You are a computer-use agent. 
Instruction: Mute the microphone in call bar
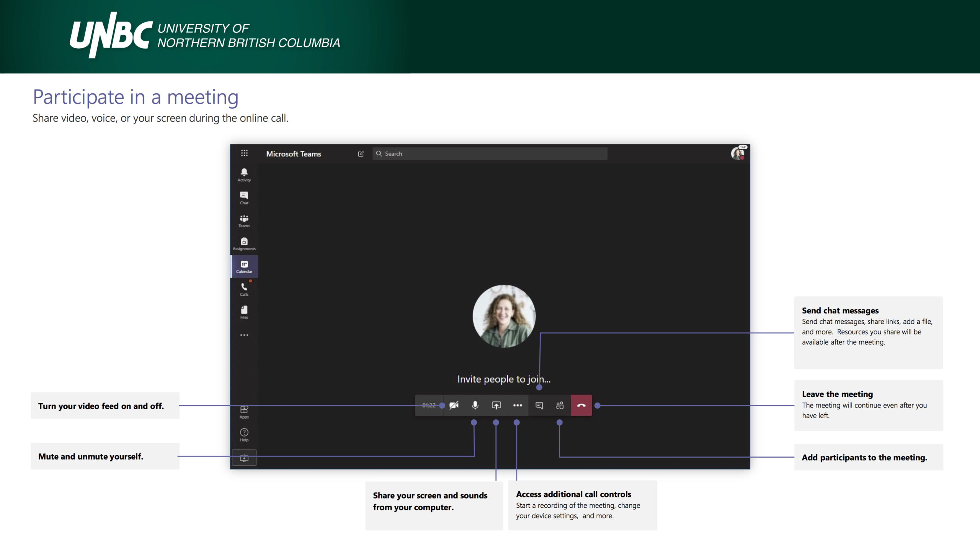(x=475, y=405)
